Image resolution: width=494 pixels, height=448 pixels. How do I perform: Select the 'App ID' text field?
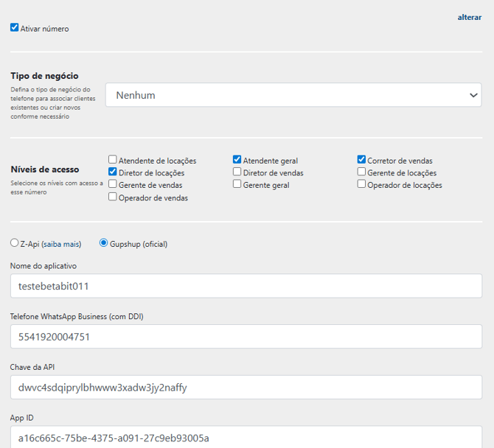click(246, 437)
